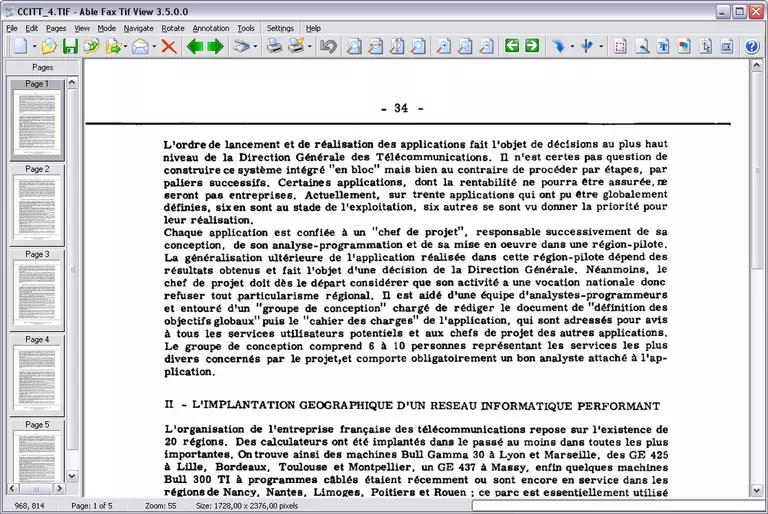Click the green Save icon
The width and height of the screenshot is (768, 514).
70,47
